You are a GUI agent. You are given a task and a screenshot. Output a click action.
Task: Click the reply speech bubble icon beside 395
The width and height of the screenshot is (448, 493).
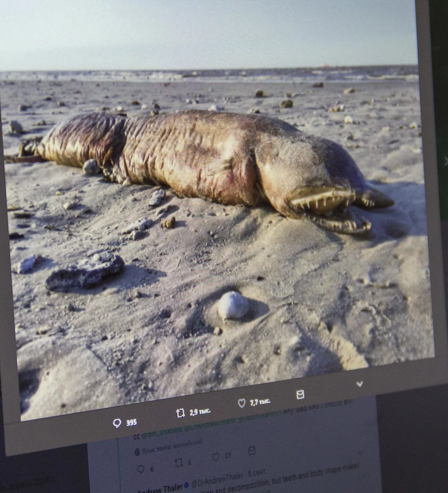(117, 423)
